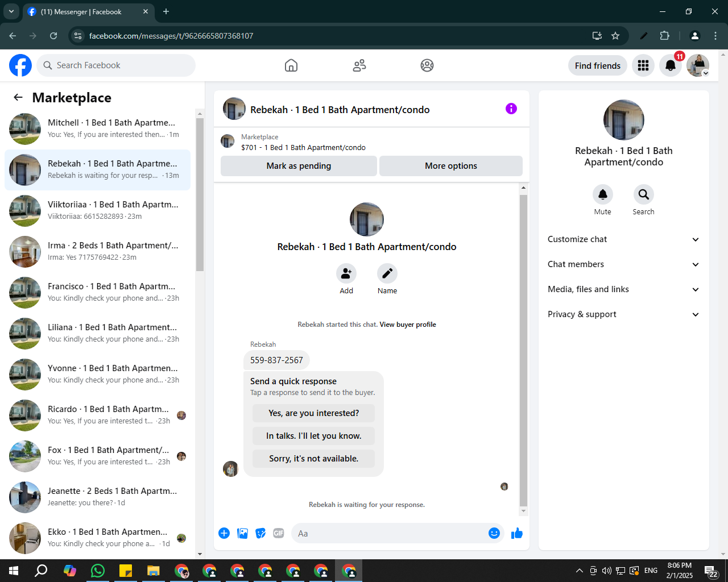Expand Privacy & support section
728x582 pixels.
click(624, 314)
